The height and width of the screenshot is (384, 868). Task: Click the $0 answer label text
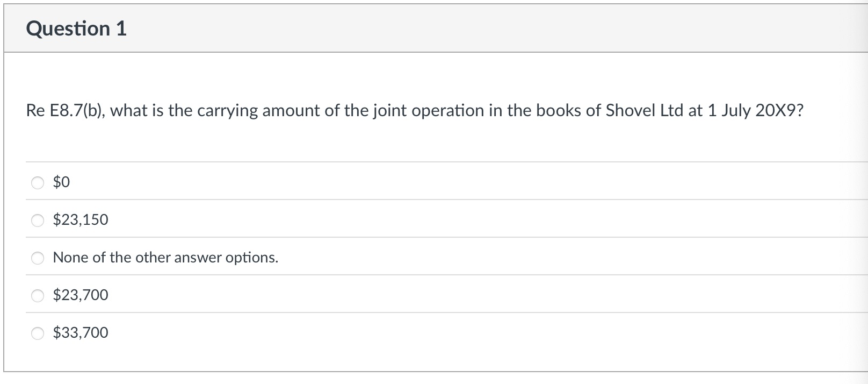(60, 182)
